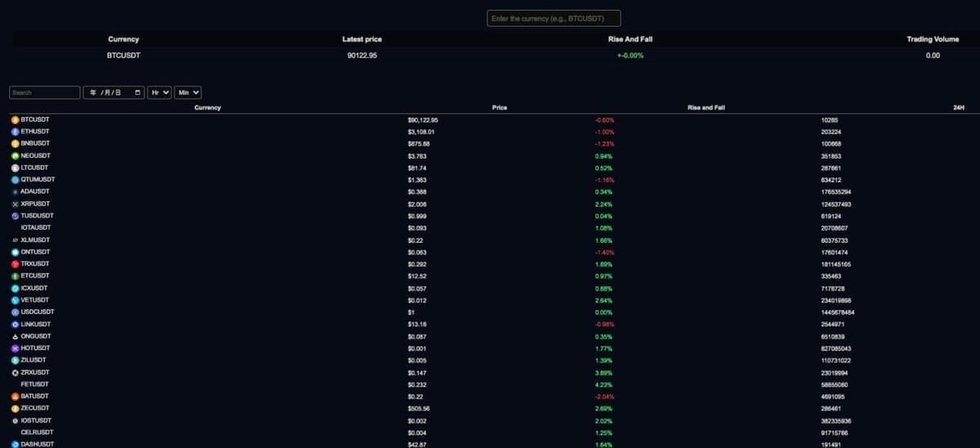Click the ETHUSDT Ethereum coin icon
The height and width of the screenshot is (448, 980).
point(15,132)
